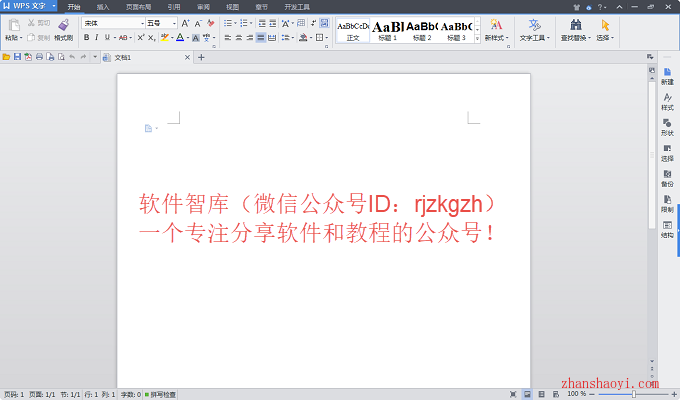Expand borders dropdown arrow

click(327, 38)
